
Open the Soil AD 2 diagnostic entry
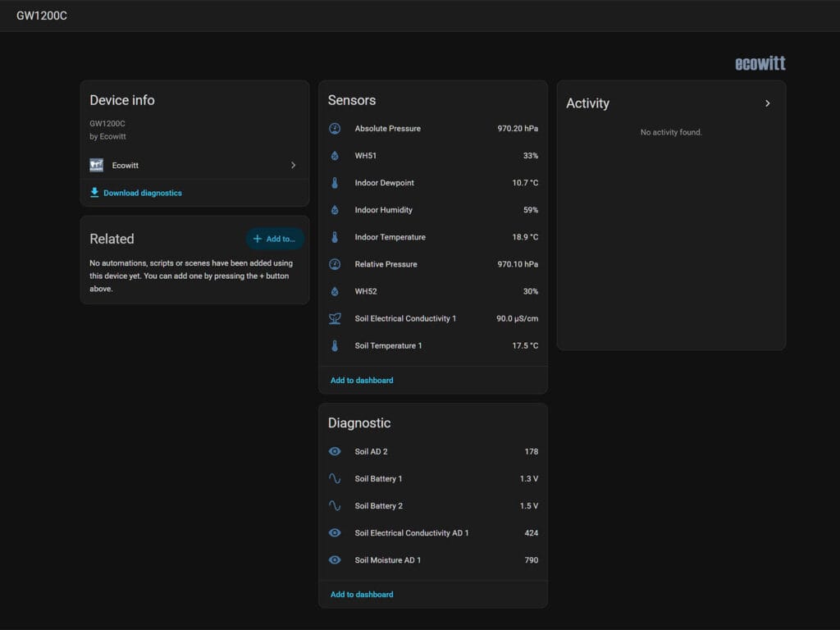click(x=433, y=452)
